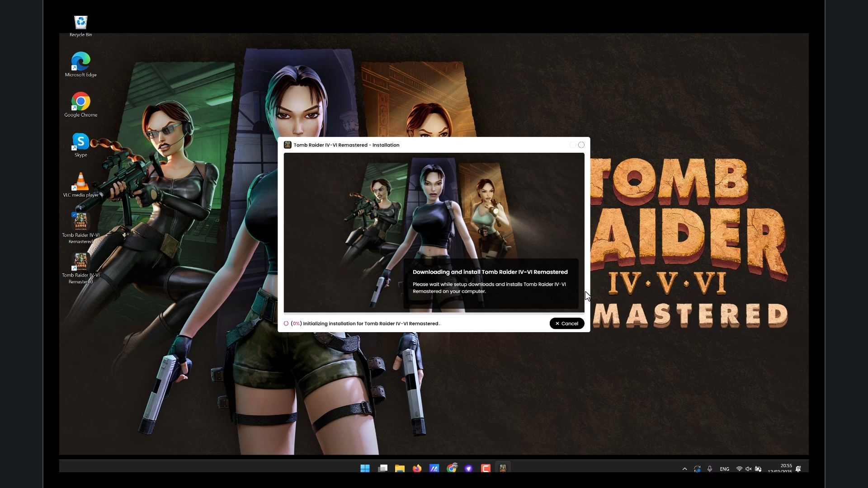This screenshot has height=488, width=868.
Task: Open File Explorer from the taskbar
Action: pyautogui.click(x=400, y=469)
